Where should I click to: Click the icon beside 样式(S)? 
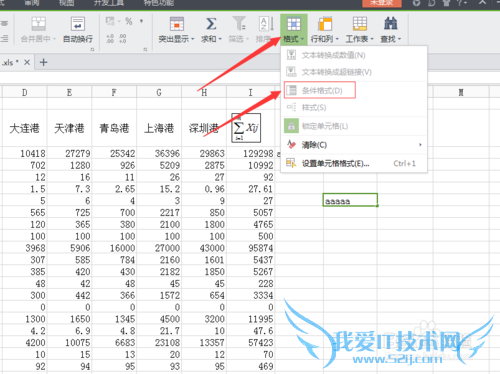click(x=291, y=107)
